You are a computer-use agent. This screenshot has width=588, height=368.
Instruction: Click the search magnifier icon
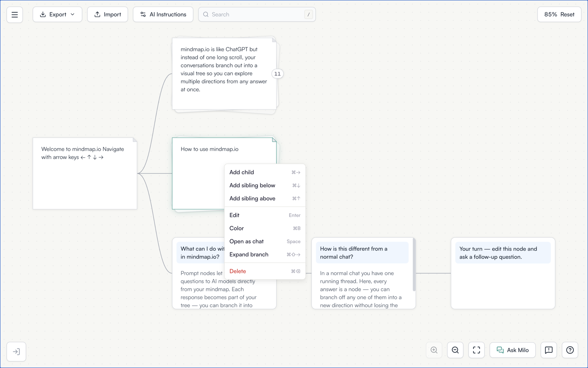click(x=206, y=14)
